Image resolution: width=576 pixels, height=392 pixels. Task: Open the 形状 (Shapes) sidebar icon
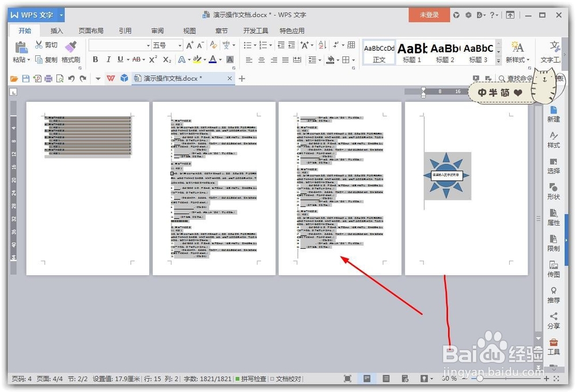coord(554,191)
